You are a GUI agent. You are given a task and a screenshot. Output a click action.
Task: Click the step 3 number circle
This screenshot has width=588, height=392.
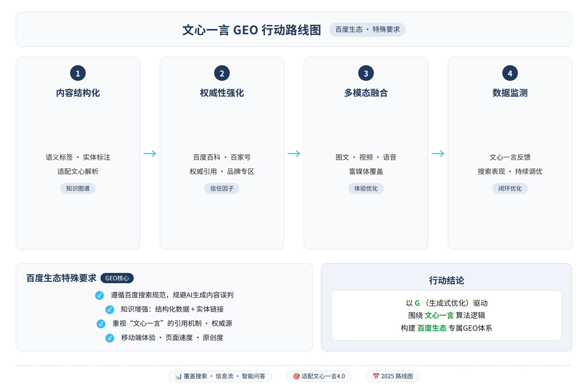pyautogui.click(x=366, y=73)
